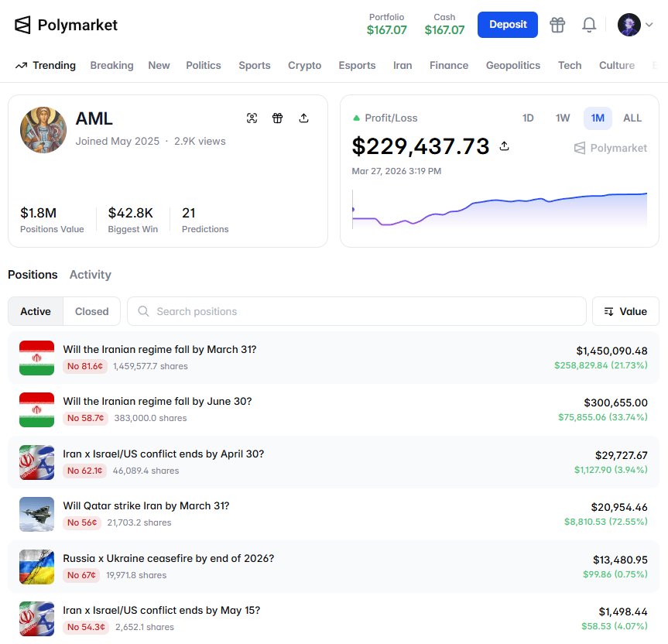This screenshot has width=668, height=644.
Task: Click the 'No 56¢' badge
Action: (x=82, y=522)
